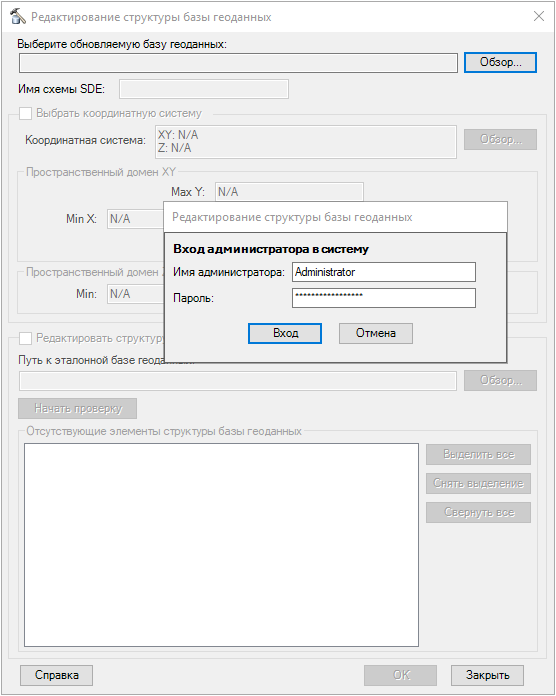Click the coordinate system Обзор... button
Image resolution: width=556 pixels, height=696 pixels.
point(500,139)
